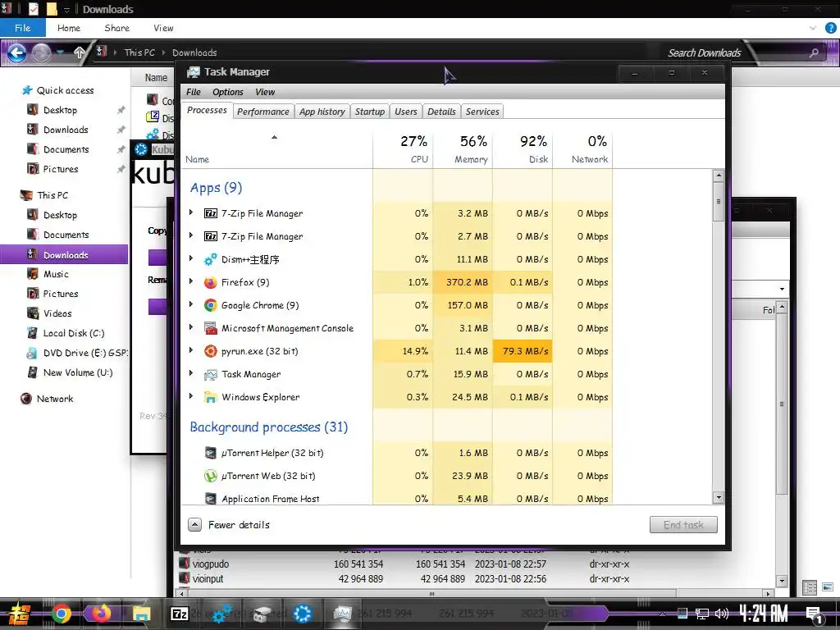Click Task Manager scrollbar up arrow

tap(719, 176)
